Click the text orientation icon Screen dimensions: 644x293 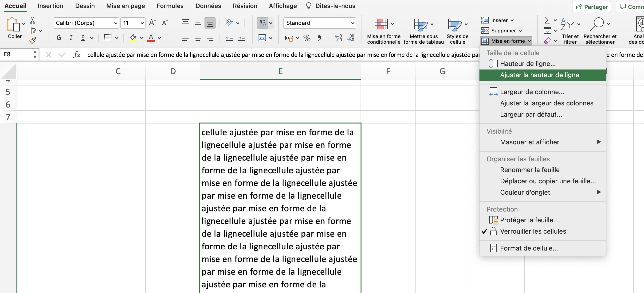click(229, 23)
